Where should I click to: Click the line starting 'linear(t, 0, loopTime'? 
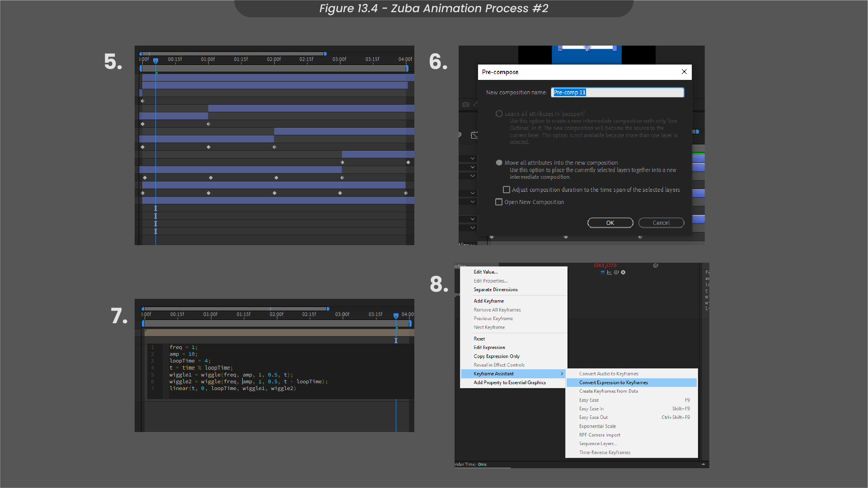click(233, 388)
